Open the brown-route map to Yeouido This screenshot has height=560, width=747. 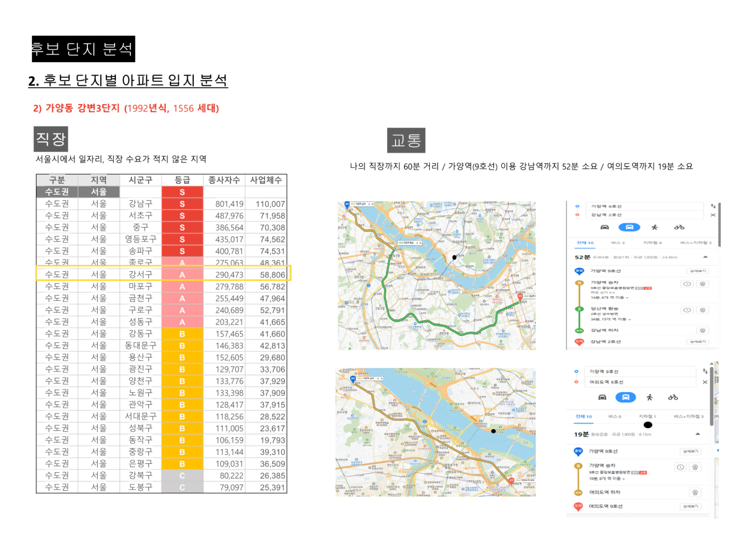(436, 432)
